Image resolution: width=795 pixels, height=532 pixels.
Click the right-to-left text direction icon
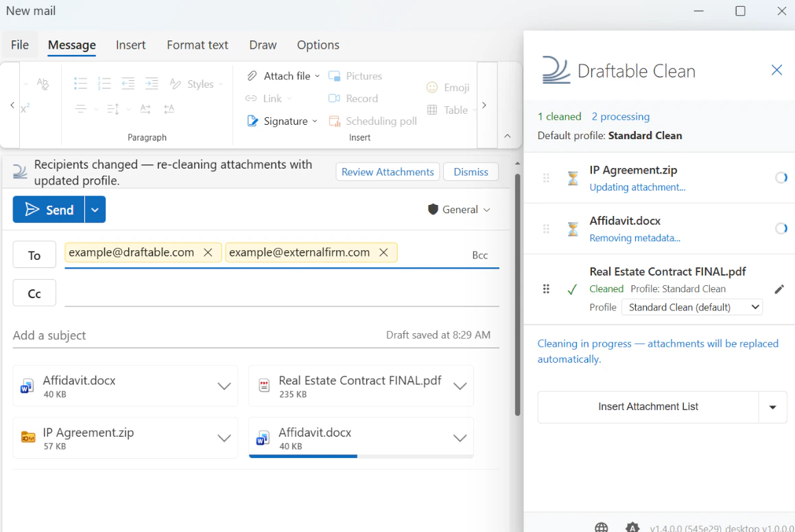pos(169,108)
